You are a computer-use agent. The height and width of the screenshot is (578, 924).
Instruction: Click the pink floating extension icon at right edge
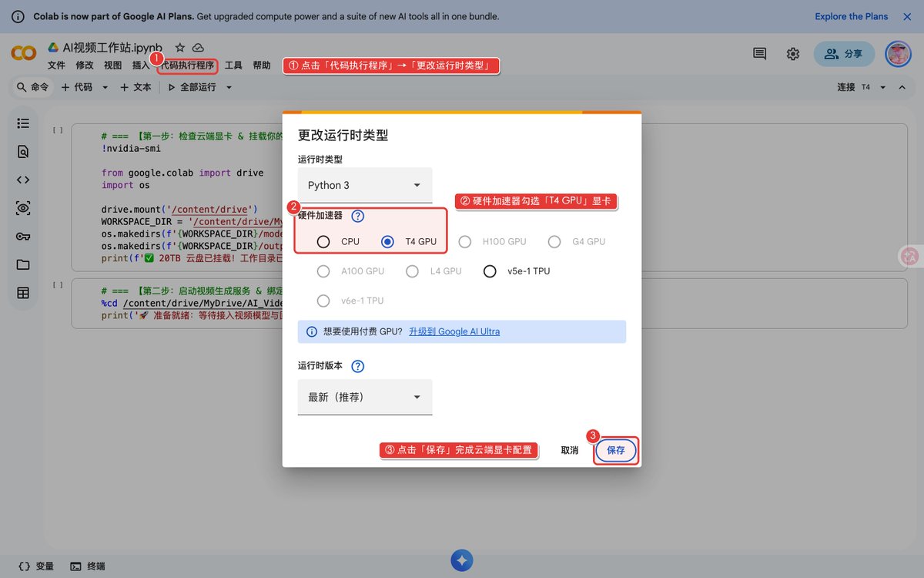pos(911,257)
